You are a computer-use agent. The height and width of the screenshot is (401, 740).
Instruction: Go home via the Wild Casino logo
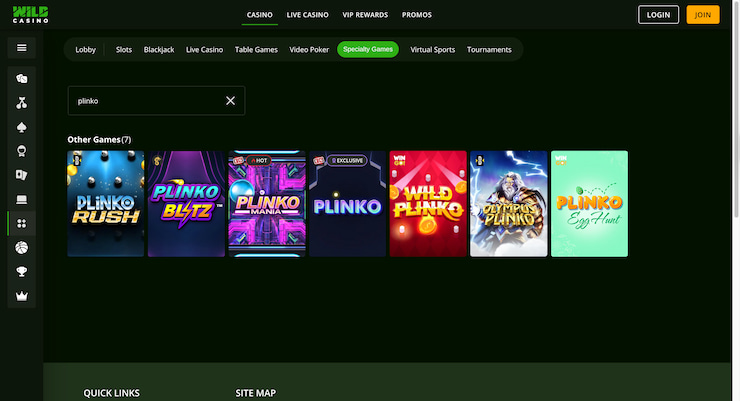tap(31, 15)
